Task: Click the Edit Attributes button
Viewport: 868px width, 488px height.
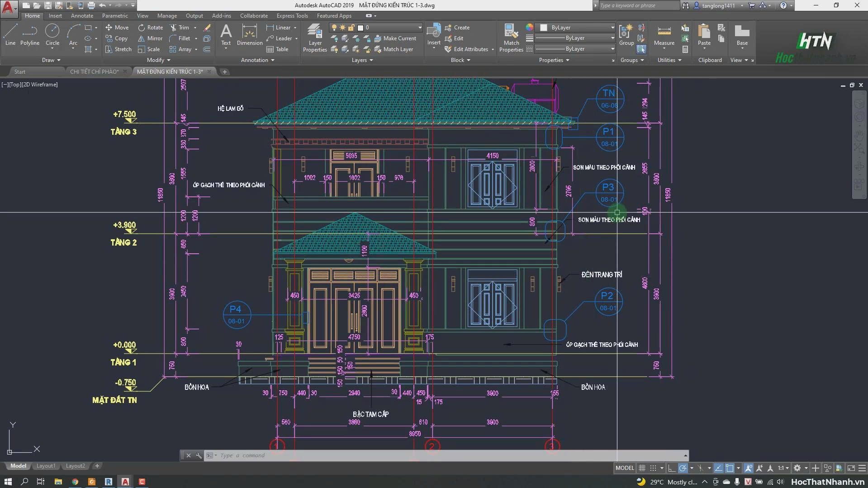Action: point(466,49)
